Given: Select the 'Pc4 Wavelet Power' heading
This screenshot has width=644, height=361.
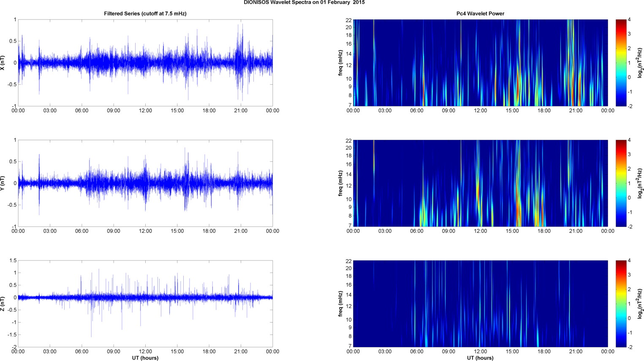Looking at the screenshot, I should click(x=480, y=14).
